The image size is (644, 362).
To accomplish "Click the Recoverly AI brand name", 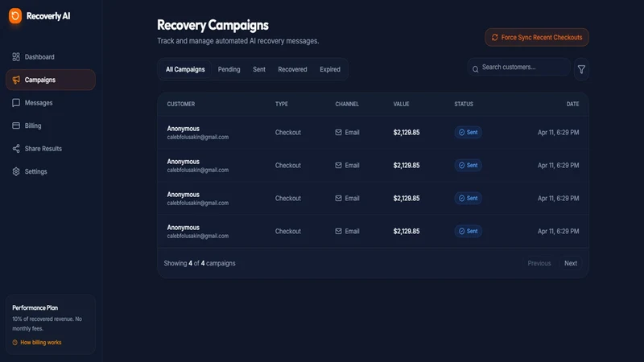I will pyautogui.click(x=48, y=16).
